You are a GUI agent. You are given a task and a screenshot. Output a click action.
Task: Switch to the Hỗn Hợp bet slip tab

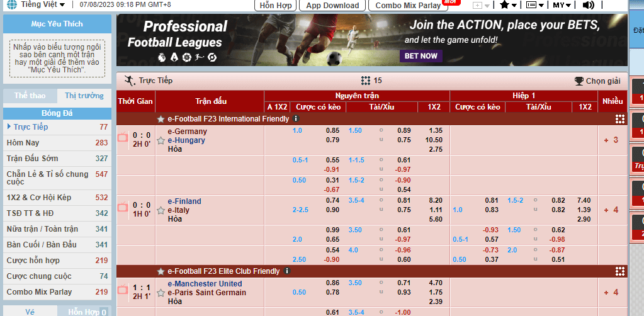(x=84, y=312)
